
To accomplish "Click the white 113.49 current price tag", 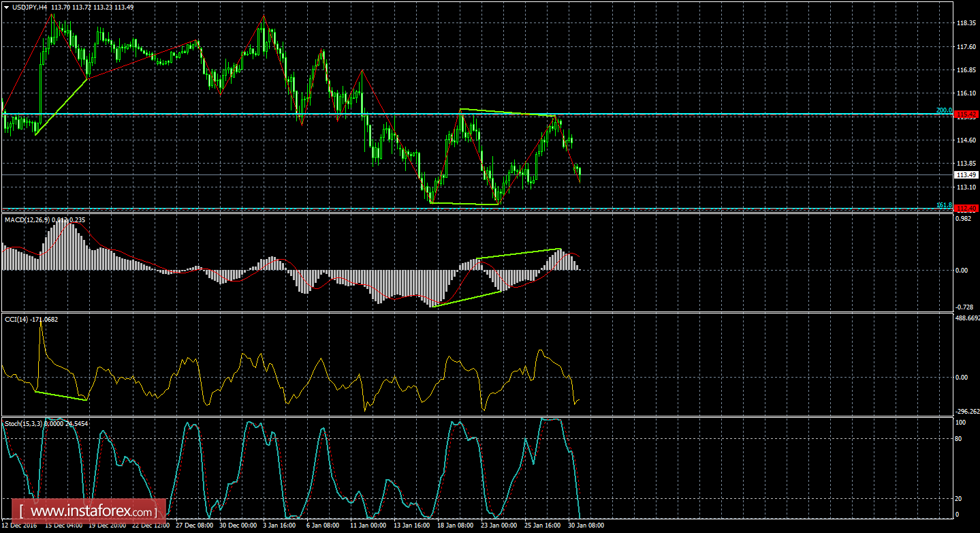I will 966,174.
